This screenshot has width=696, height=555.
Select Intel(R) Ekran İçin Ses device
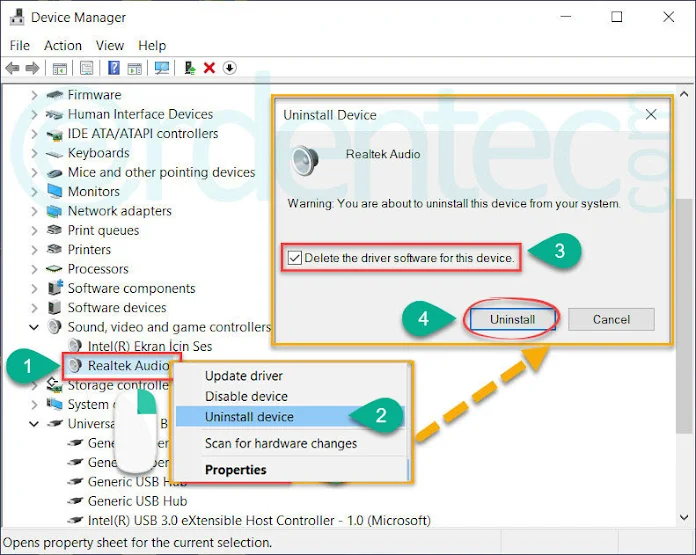[150, 346]
